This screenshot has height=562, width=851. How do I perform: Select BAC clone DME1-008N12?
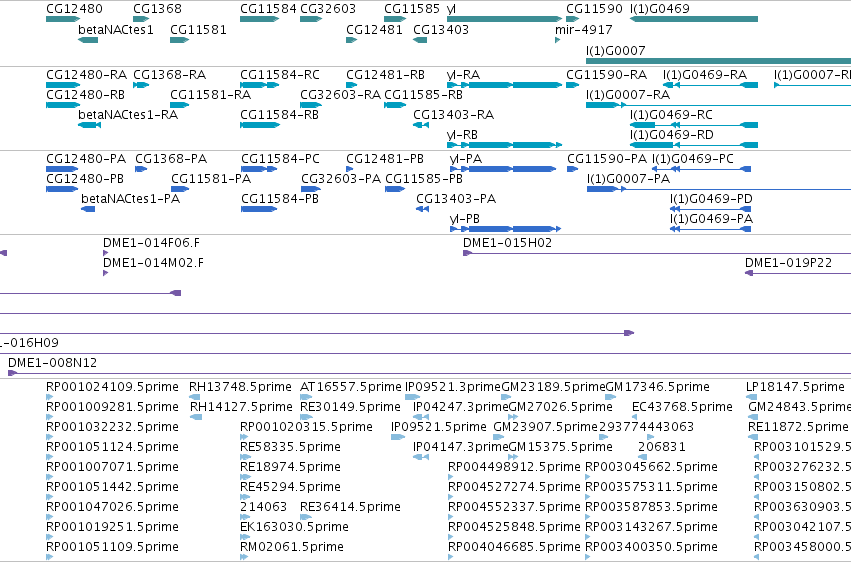[x=429, y=373]
